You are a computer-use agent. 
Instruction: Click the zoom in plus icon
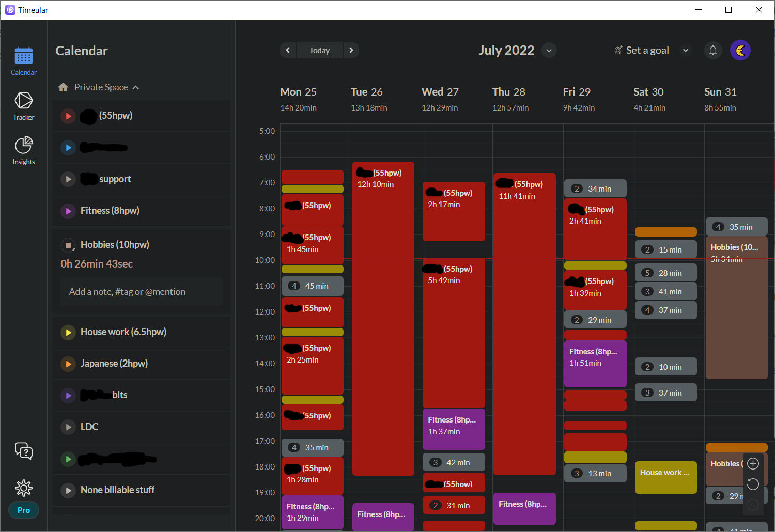coord(753,463)
